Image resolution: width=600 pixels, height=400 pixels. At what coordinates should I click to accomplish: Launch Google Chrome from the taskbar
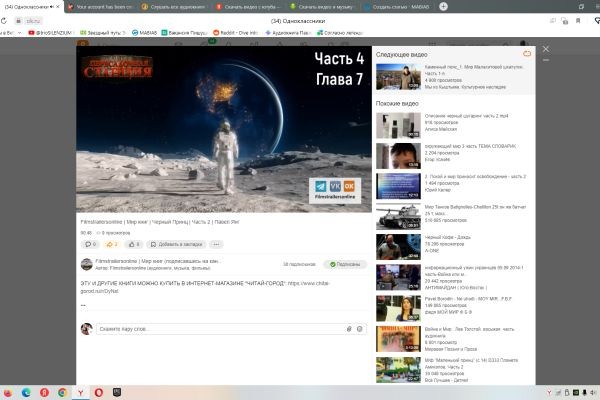point(62,393)
